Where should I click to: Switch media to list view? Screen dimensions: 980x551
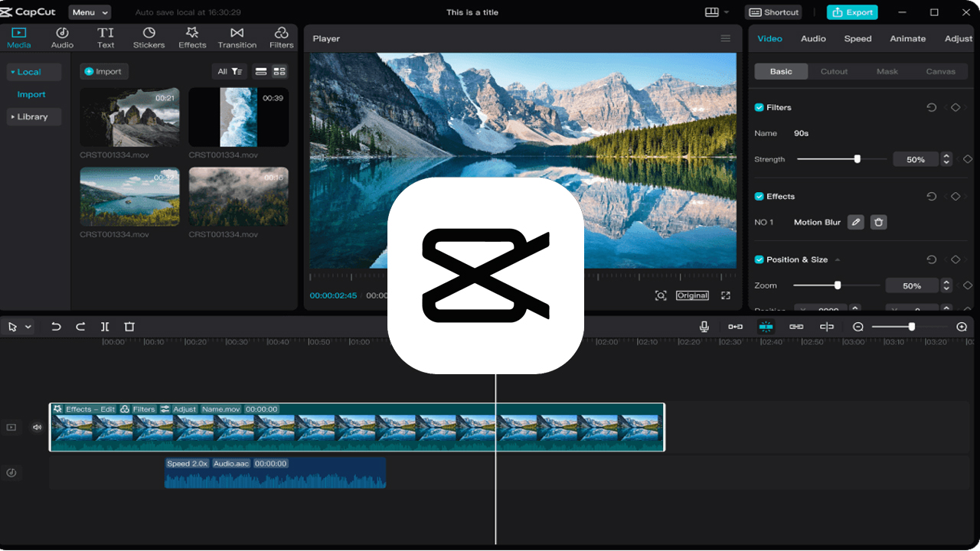[261, 71]
